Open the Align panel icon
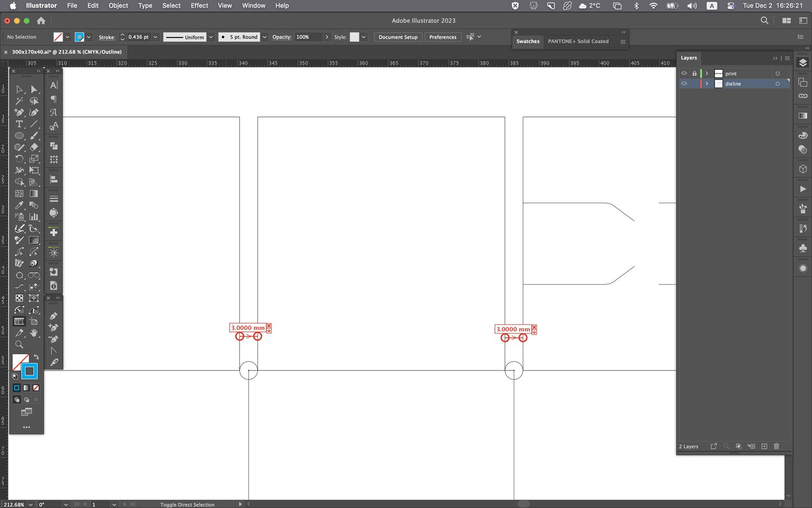Screen dimensions: 812x508 click(x=54, y=179)
